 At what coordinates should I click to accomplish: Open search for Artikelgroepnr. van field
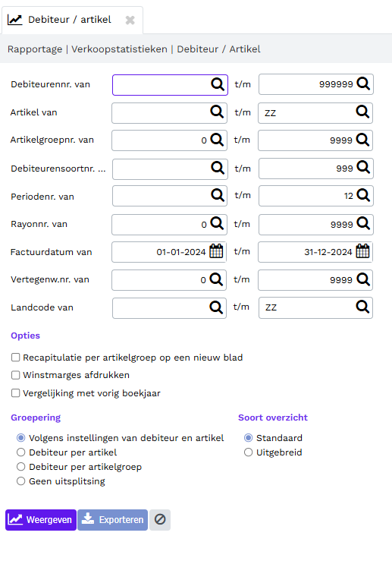(x=217, y=140)
